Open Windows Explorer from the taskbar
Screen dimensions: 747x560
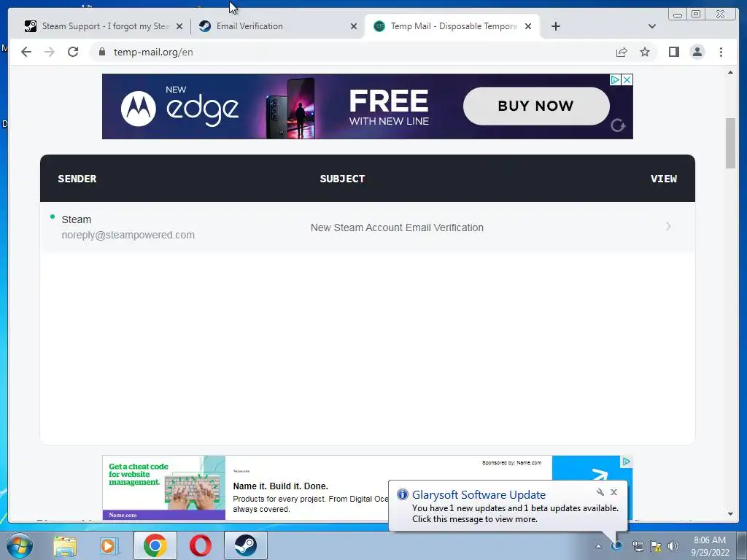point(65,545)
